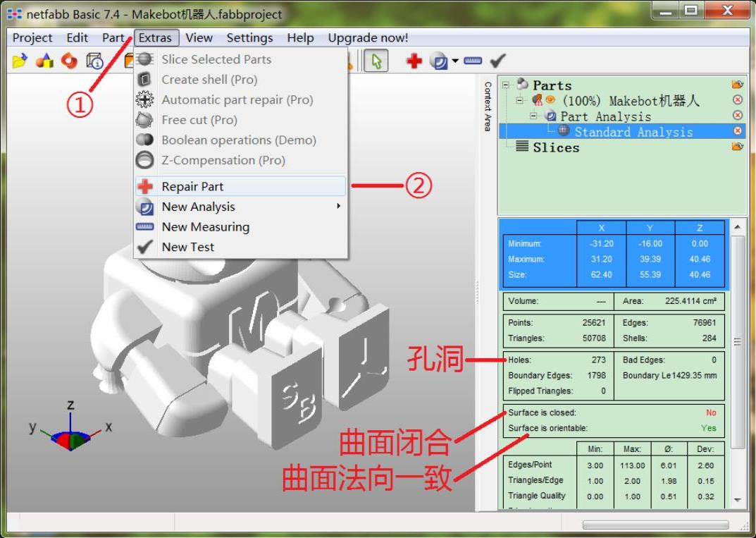The height and width of the screenshot is (538, 756).
Task: Open the Project menu
Action: click(32, 37)
